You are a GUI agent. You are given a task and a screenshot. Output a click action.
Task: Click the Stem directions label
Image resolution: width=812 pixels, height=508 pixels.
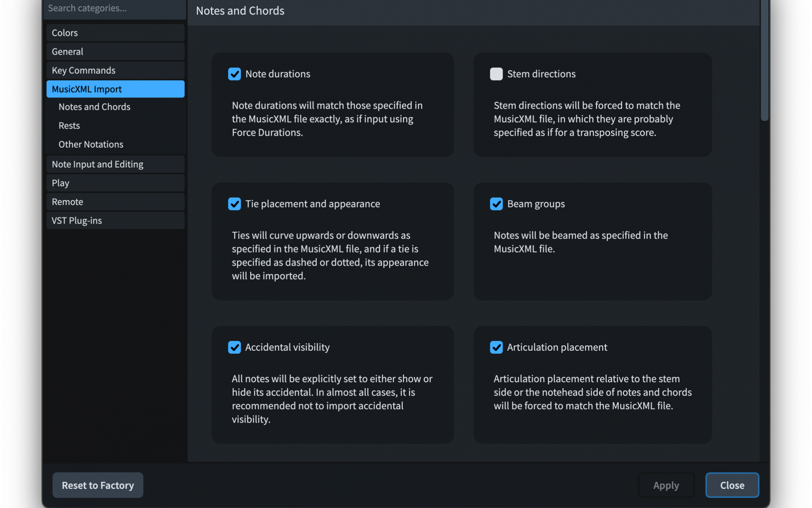point(541,74)
